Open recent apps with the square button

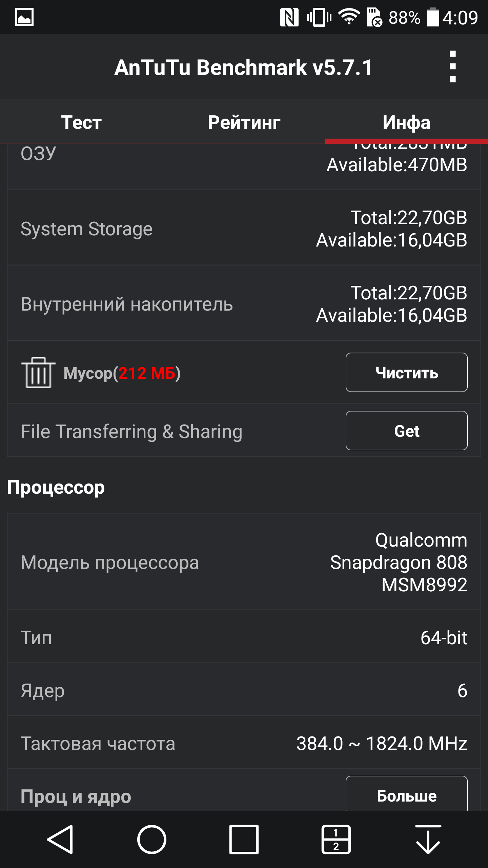244,840
